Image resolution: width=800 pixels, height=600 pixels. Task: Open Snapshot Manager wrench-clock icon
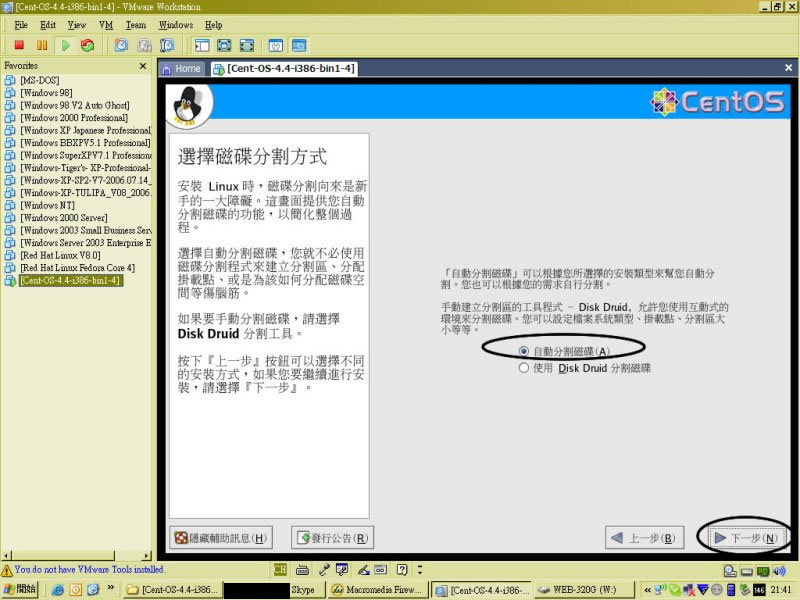167,45
